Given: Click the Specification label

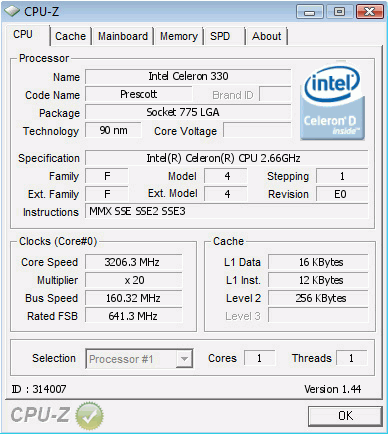Looking at the screenshot, I should (x=49, y=158).
